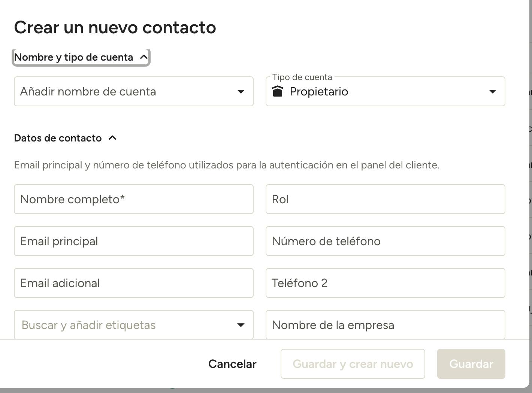
Task: Click the chevron next to Nombre y tipo de cuenta
Action: point(143,57)
